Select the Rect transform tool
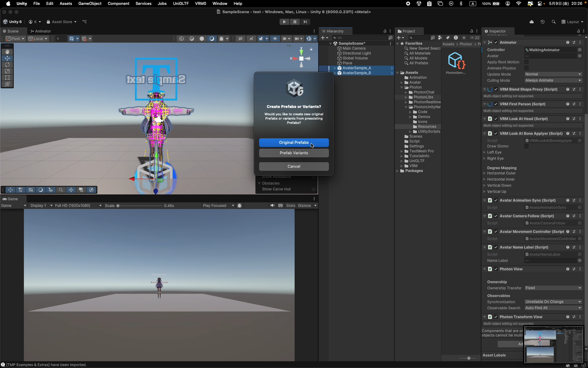588x368 pixels. 7,78
